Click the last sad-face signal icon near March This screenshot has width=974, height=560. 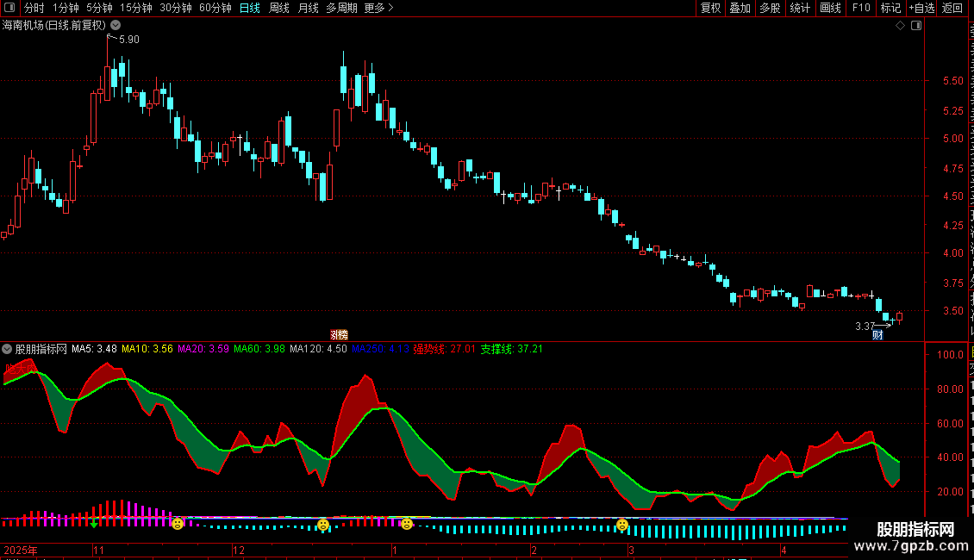point(621,526)
